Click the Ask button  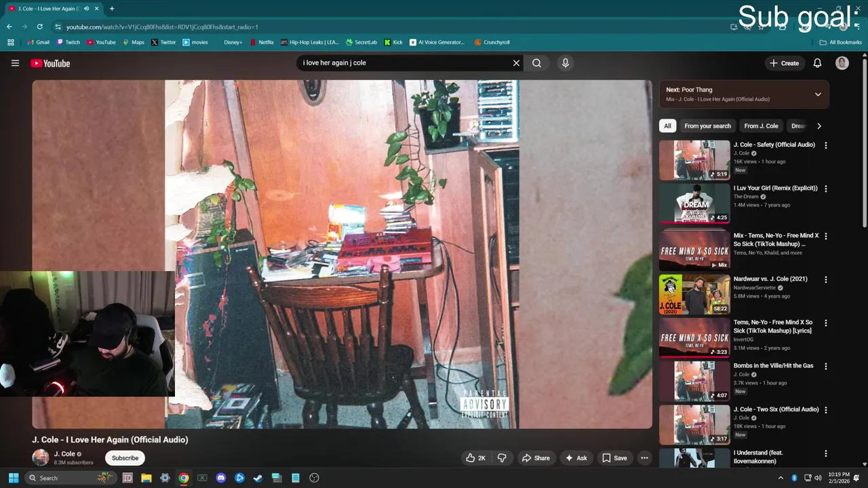pyautogui.click(x=576, y=458)
